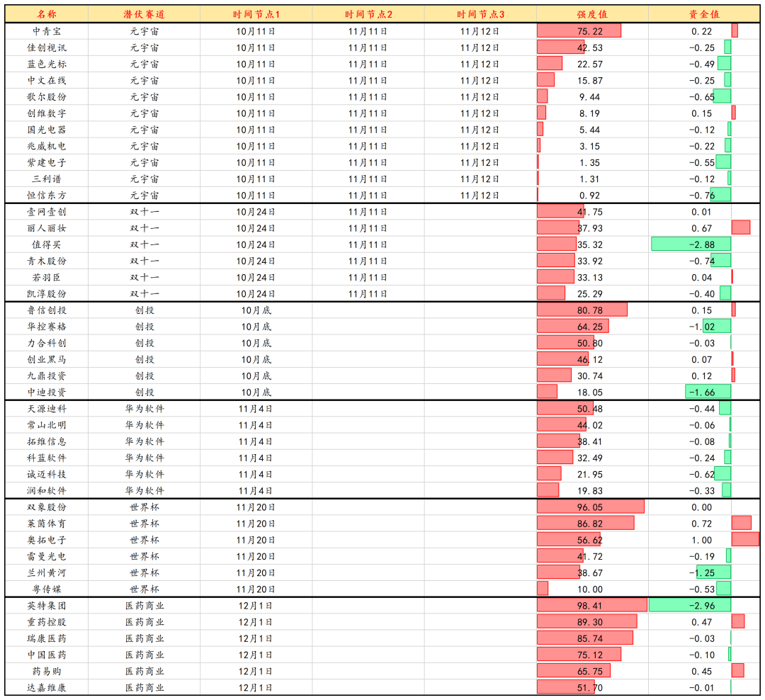Click the strength value 98.41

[590, 606]
